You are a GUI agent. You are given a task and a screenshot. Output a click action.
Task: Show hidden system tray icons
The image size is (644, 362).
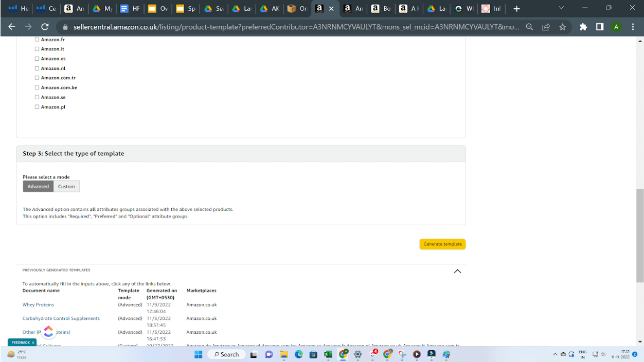click(x=555, y=354)
